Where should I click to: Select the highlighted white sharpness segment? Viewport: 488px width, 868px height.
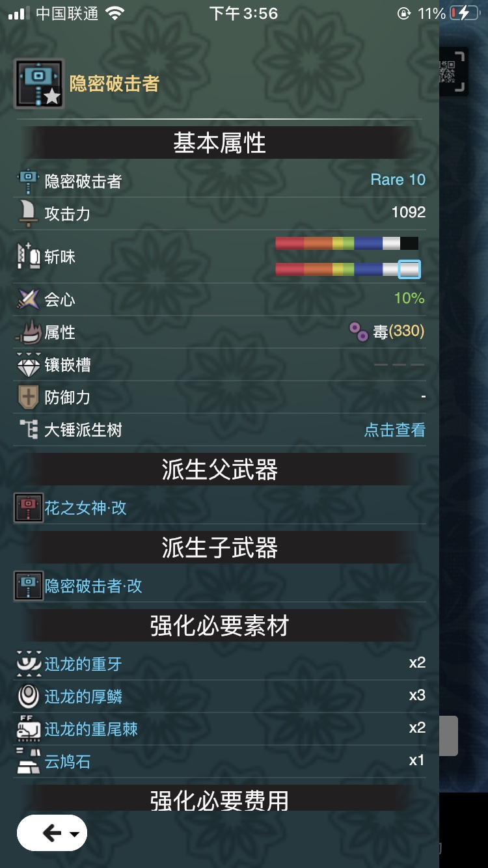[x=409, y=269]
